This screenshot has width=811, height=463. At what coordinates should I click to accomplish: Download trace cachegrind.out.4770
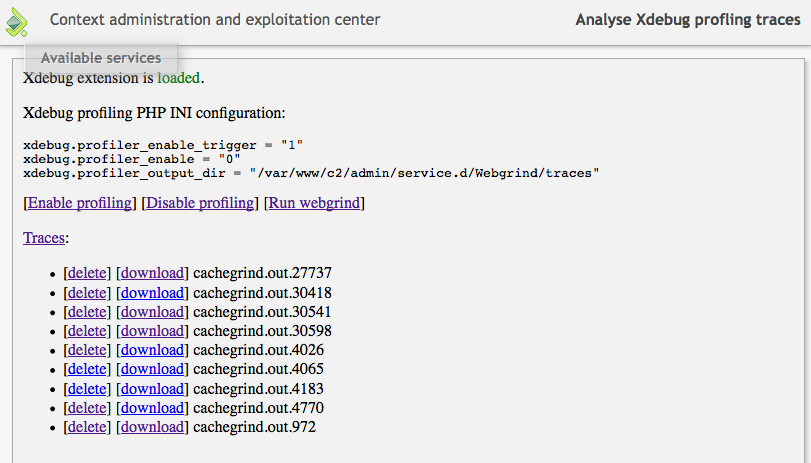tap(152, 408)
